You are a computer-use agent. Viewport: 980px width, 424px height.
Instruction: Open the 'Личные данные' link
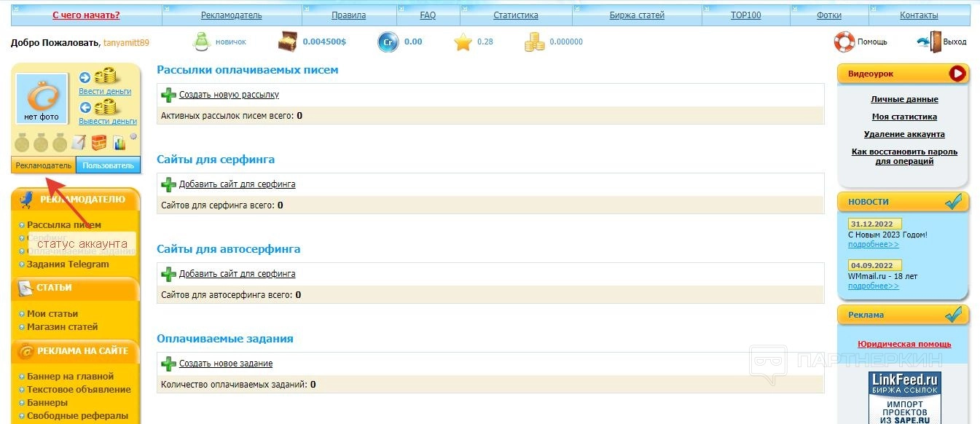(x=904, y=99)
